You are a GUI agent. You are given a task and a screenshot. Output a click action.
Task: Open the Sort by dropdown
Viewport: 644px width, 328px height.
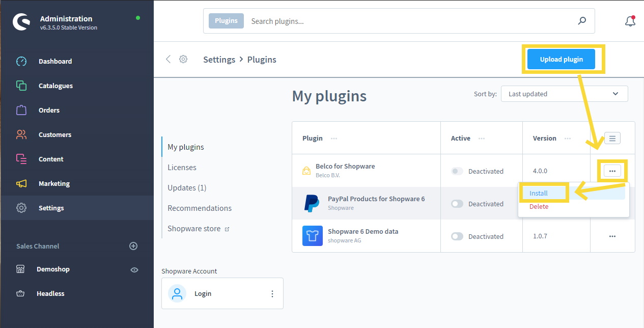pyautogui.click(x=564, y=94)
